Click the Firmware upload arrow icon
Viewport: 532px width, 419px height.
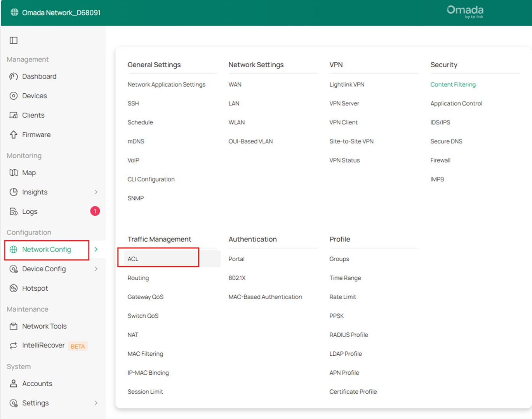(x=14, y=134)
